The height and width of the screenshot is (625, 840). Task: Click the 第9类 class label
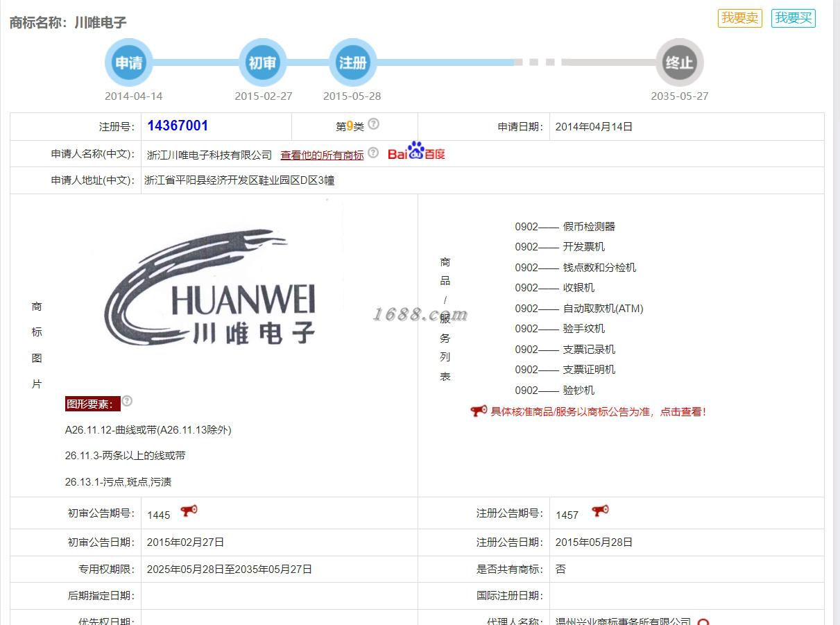pyautogui.click(x=350, y=126)
